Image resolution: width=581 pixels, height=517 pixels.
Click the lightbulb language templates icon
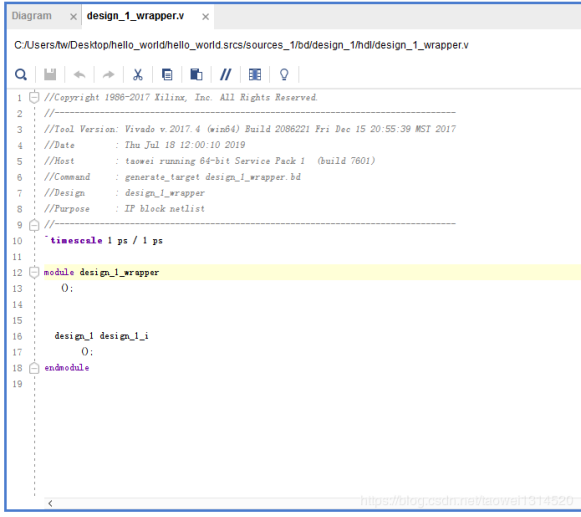[284, 74]
